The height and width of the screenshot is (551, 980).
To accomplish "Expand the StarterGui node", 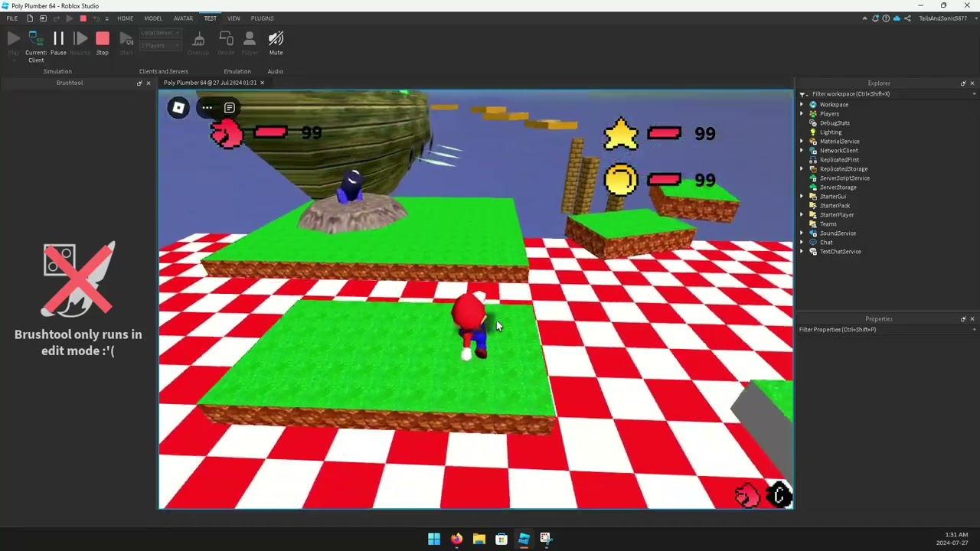I will point(802,197).
